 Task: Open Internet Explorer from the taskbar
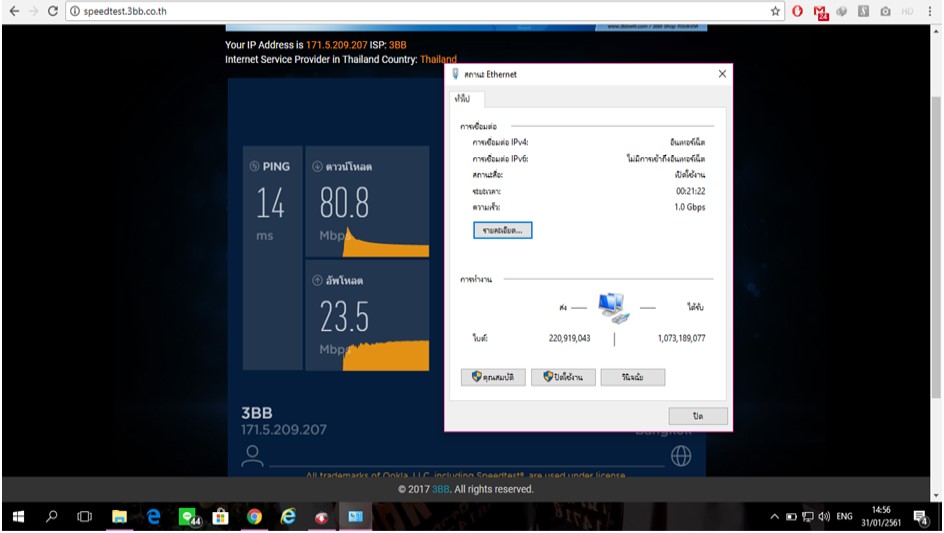[x=288, y=517]
